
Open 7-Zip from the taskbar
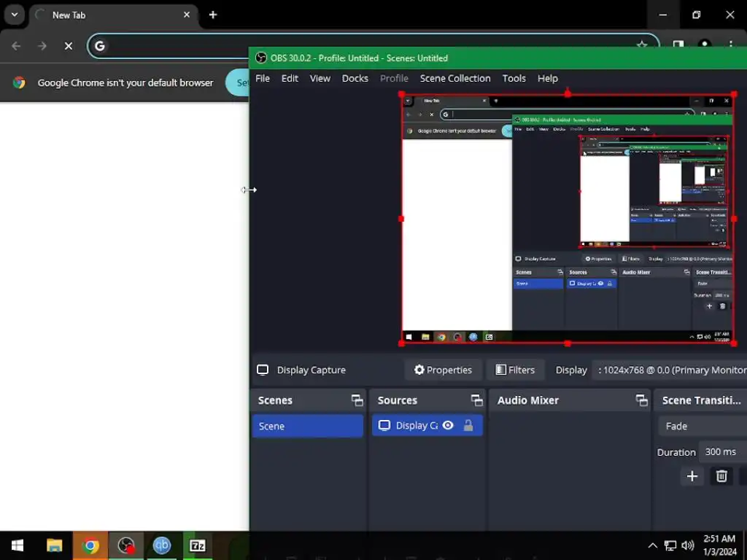[x=197, y=545]
